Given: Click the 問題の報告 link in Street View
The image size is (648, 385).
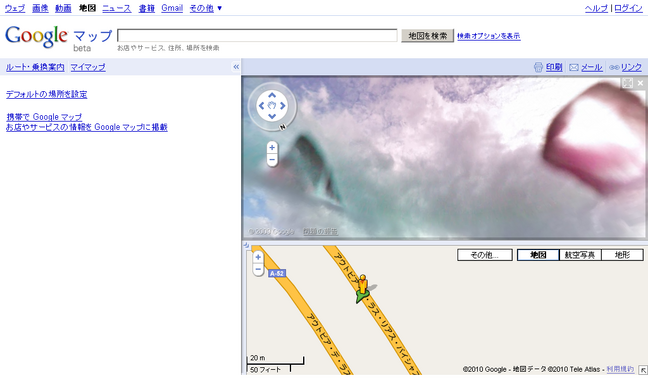Looking at the screenshot, I should (320, 232).
